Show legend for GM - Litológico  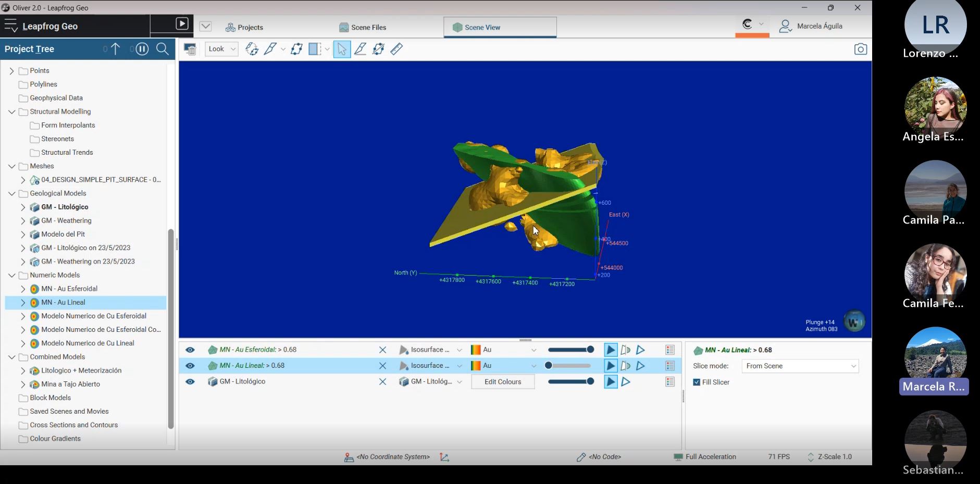(670, 382)
